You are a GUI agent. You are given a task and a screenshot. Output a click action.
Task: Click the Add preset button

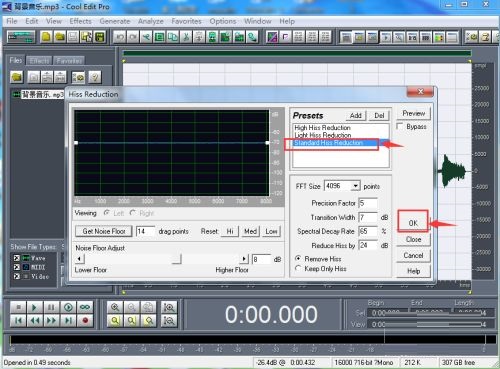point(356,115)
